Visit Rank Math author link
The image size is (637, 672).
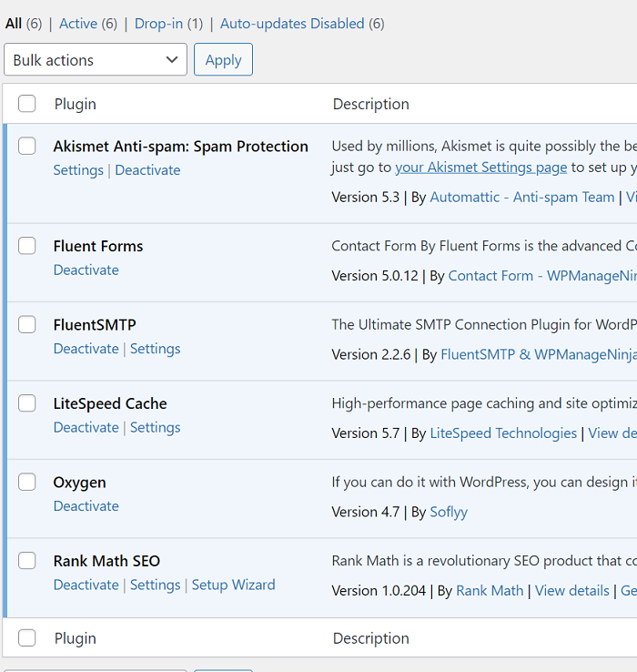click(x=490, y=591)
